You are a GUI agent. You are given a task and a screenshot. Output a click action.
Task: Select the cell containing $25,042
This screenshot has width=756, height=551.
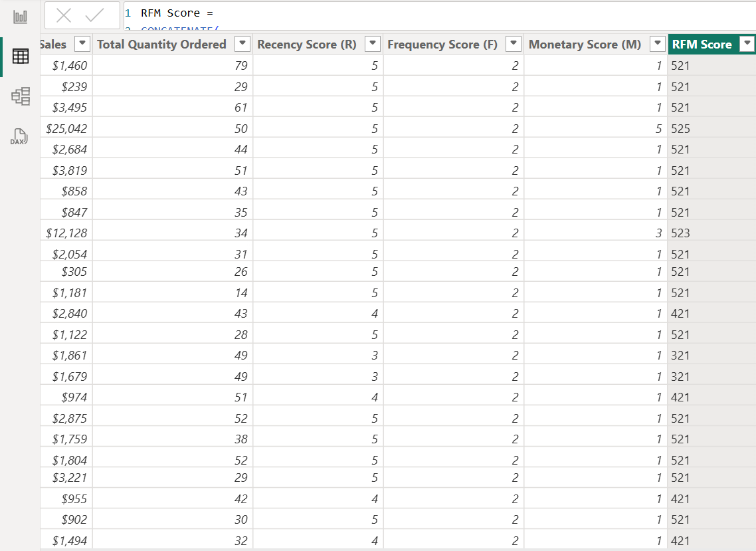66,128
